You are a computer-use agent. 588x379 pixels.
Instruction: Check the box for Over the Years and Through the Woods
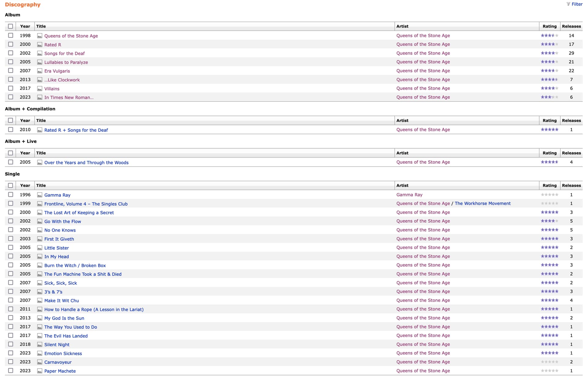(11, 162)
